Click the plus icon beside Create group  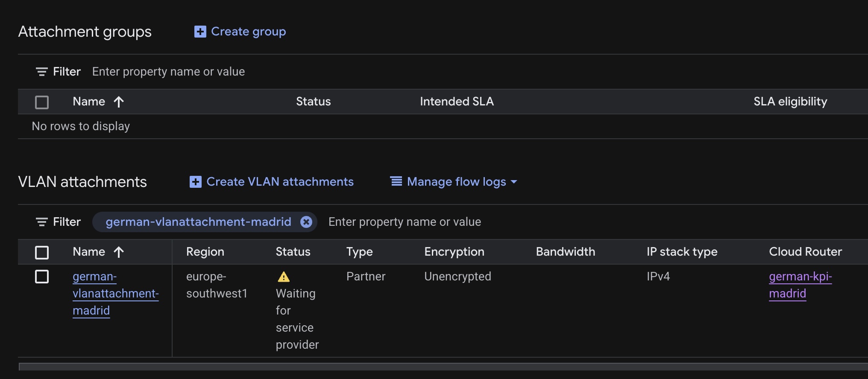[x=200, y=32]
